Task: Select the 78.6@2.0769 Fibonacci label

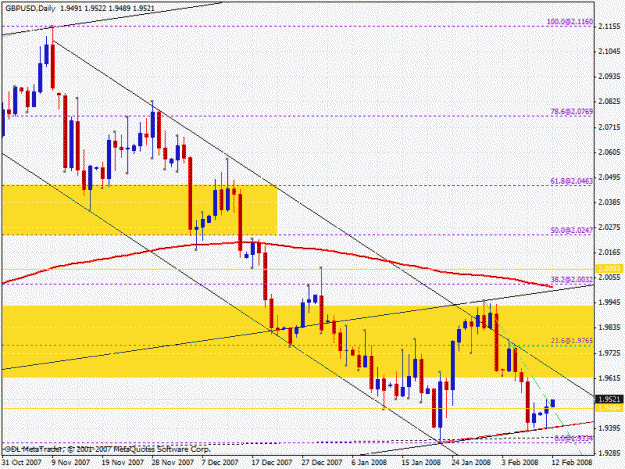Action: tap(572, 112)
